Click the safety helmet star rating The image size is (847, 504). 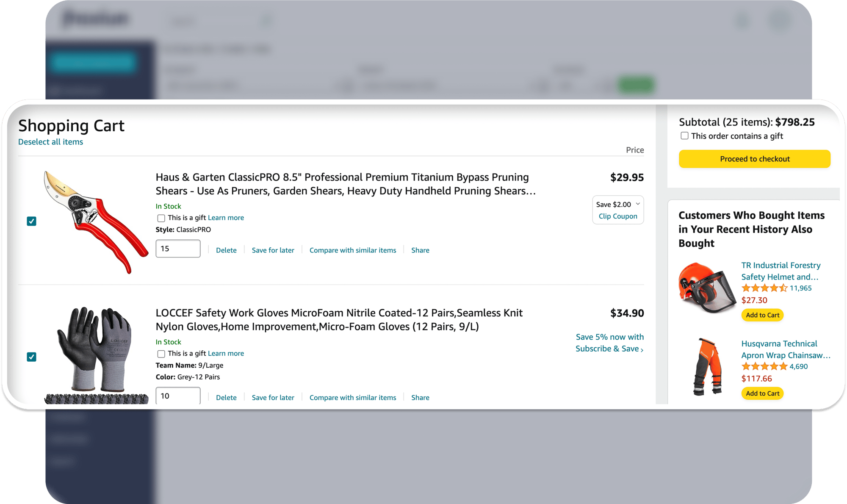pos(764,288)
